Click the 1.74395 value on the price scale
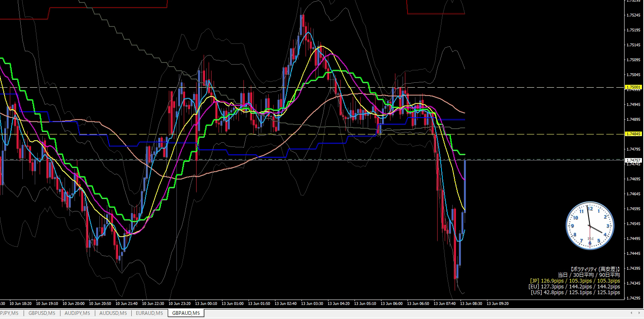This screenshot has width=644, height=319. 634,269
